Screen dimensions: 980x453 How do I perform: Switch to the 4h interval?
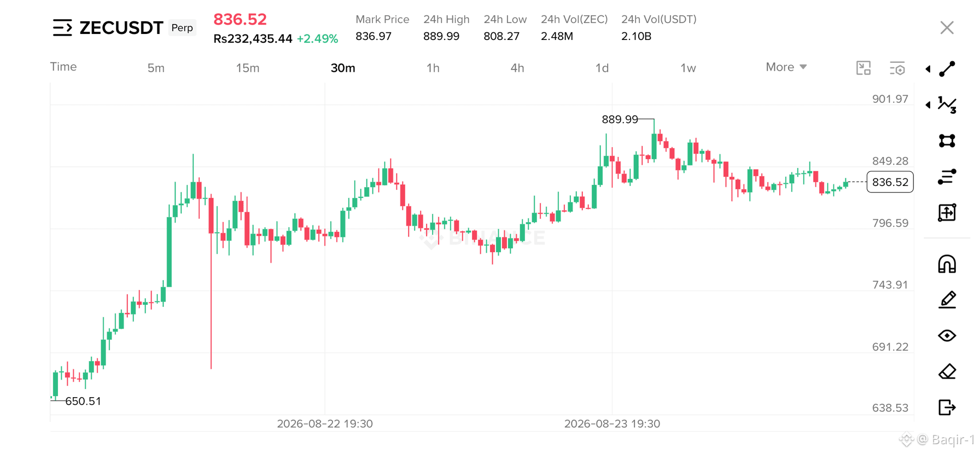pos(517,68)
